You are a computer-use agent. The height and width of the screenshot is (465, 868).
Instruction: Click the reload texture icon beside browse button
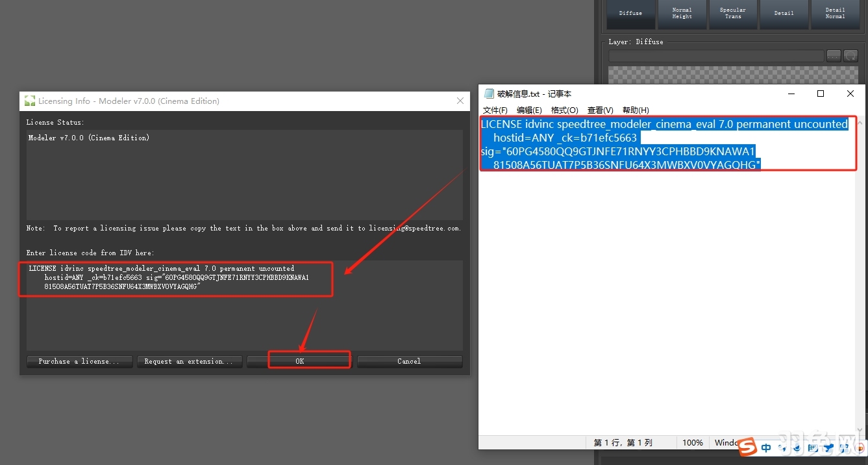(850, 55)
